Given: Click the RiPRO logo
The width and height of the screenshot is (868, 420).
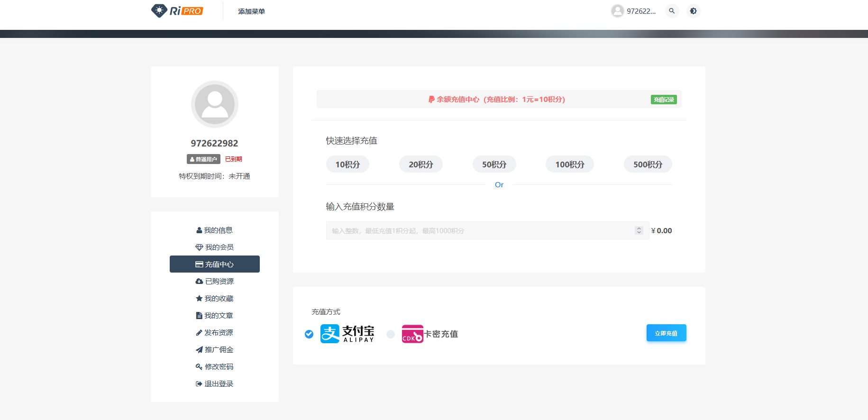Looking at the screenshot, I should [177, 11].
